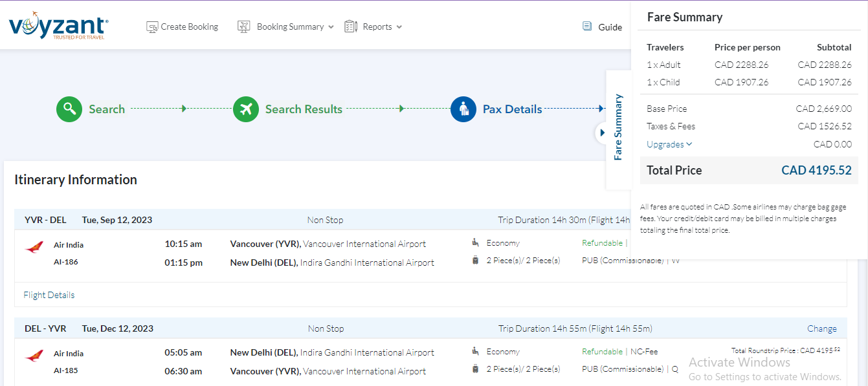Click the vertical Fare Summary tab

[618, 127]
